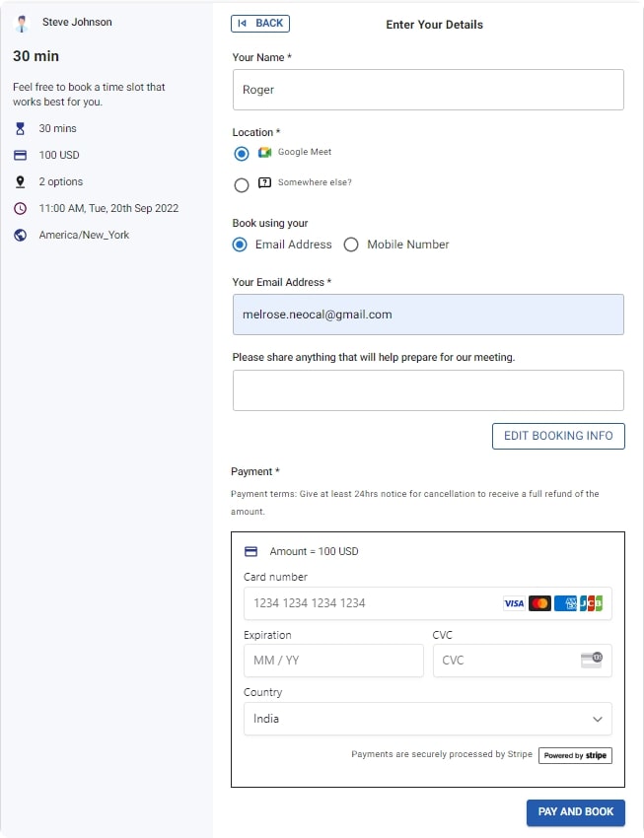
Task: Click the location pin options icon
Action: [x=21, y=182]
